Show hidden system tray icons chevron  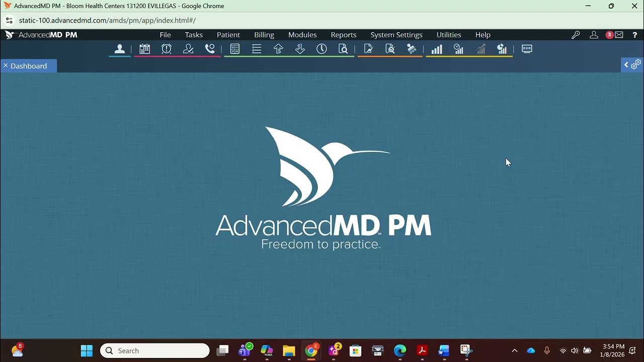(x=514, y=350)
